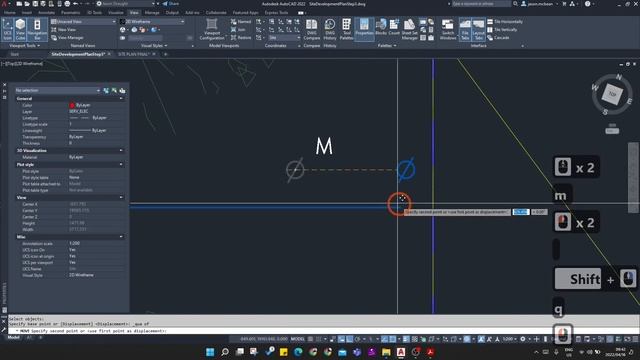The width and height of the screenshot is (640, 360).
Task: Open Adobe Acrobat from the taskbar
Action: (430, 352)
